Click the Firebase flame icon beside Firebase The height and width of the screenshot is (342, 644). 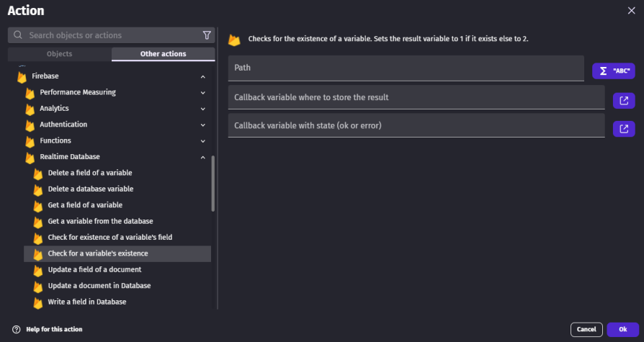22,77
